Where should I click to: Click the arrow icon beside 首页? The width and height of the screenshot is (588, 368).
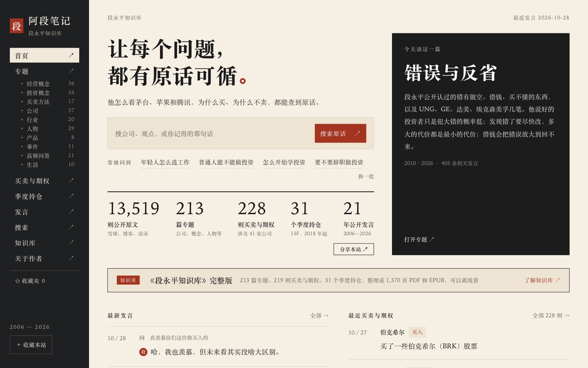click(71, 55)
